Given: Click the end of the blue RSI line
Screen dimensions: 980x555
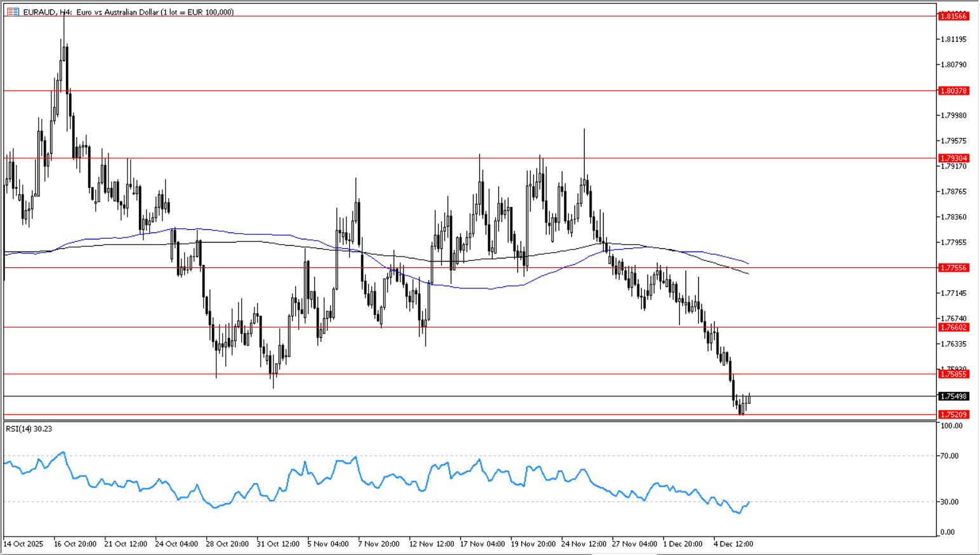Looking at the screenshot, I should pyautogui.click(x=749, y=502).
